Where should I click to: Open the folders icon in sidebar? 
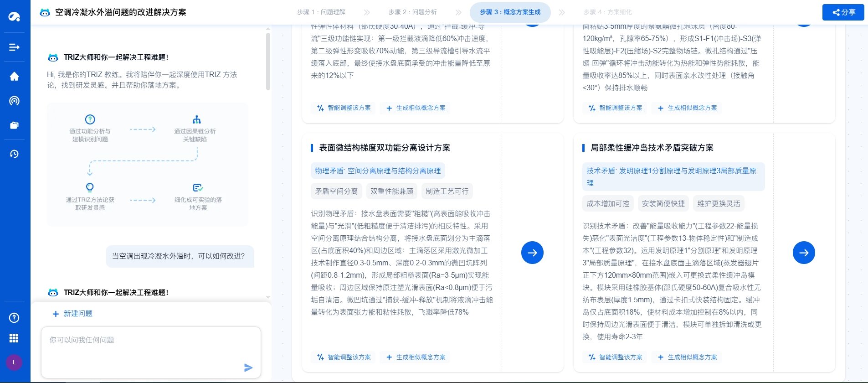(x=14, y=125)
